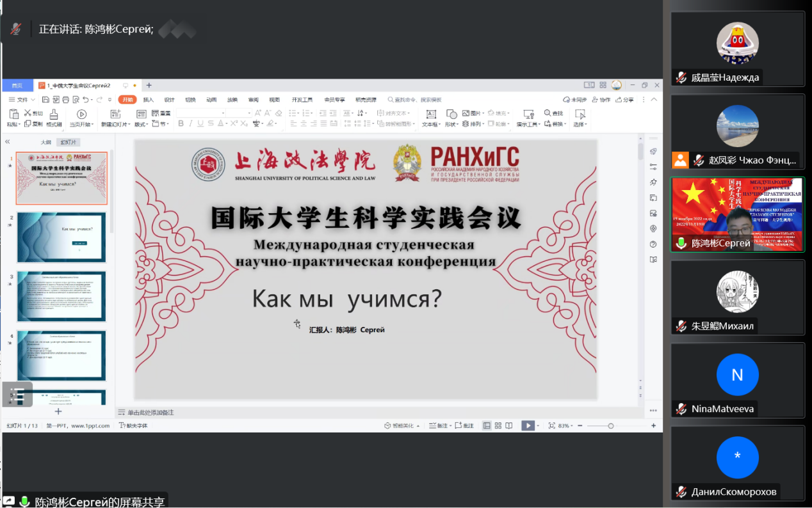Switch to the 设计 ribbon tab

point(169,100)
